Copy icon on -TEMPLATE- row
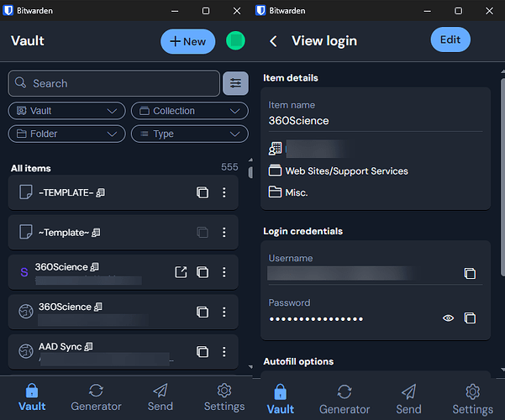 click(x=203, y=192)
